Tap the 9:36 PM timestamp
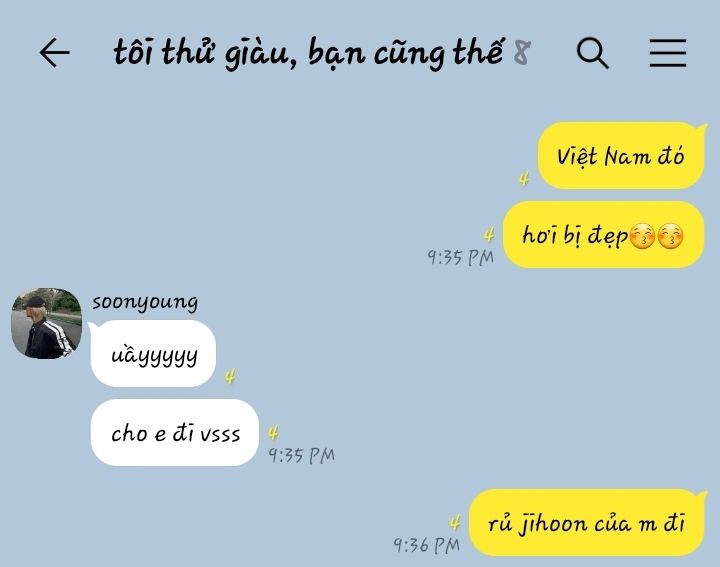Image resolution: width=720 pixels, height=567 pixels. pyautogui.click(x=427, y=545)
